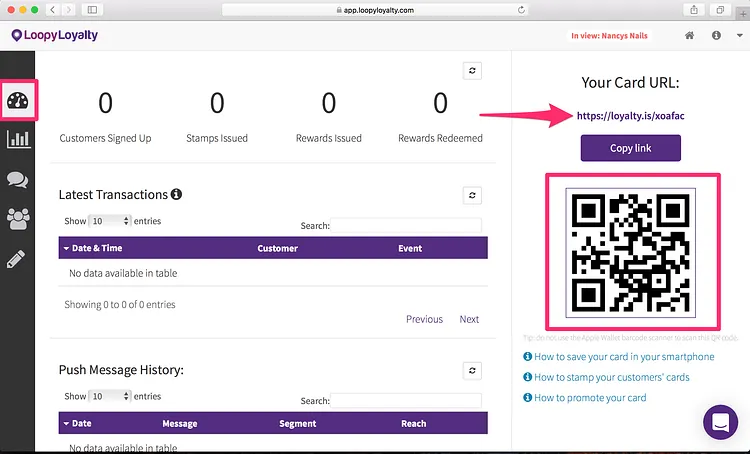The image size is (750, 454).
Task: Go to Next page of transactions
Action: (469, 319)
